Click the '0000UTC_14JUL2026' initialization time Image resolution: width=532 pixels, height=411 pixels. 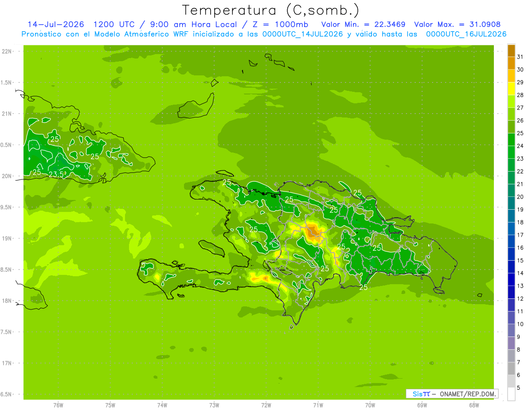click(302, 34)
